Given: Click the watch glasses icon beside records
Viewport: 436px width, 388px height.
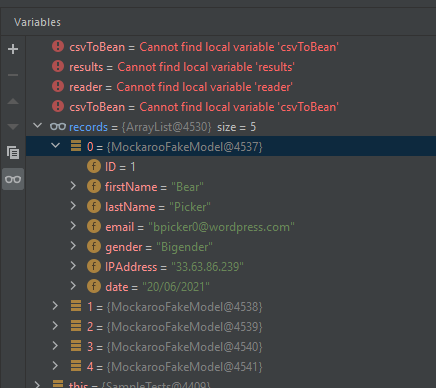Looking at the screenshot, I should [x=58, y=127].
